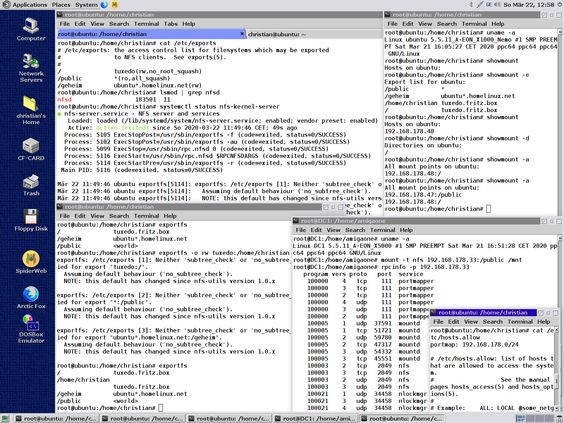564x423 pixels.
Task: Open Terminal menu in the hosts.allow terminal window
Action: (x=520, y=322)
